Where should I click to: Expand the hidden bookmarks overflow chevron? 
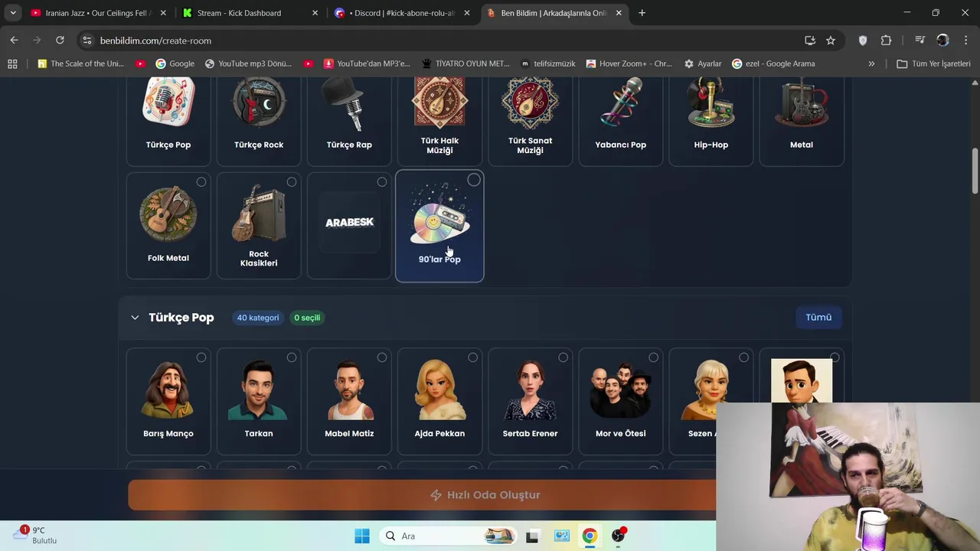pyautogui.click(x=871, y=64)
